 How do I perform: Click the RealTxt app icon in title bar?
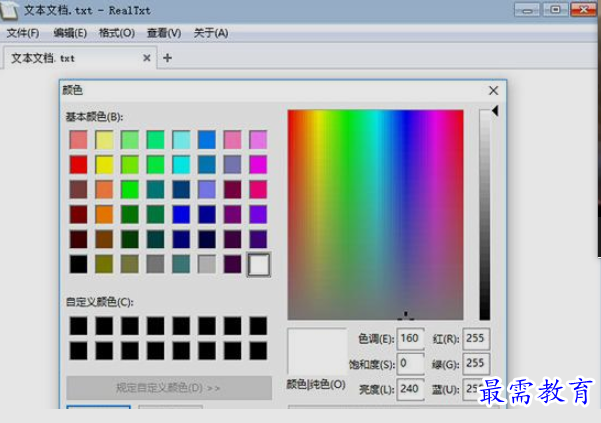pos(9,10)
